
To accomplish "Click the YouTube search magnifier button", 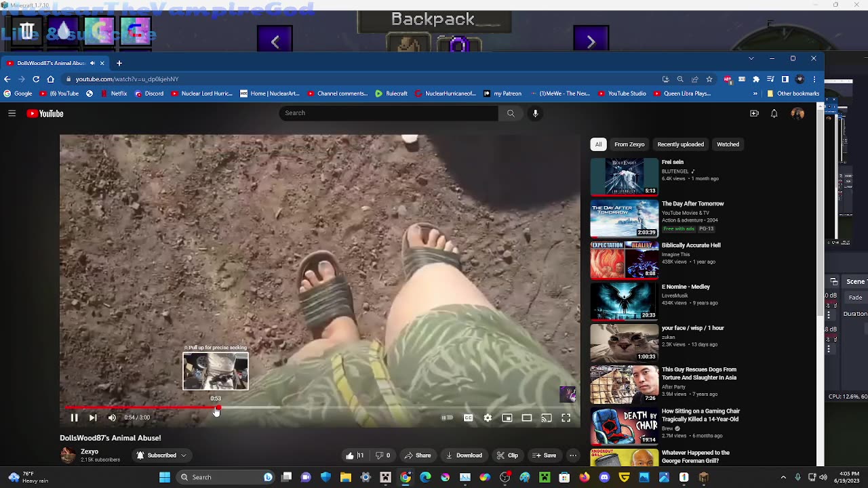I will (511, 113).
